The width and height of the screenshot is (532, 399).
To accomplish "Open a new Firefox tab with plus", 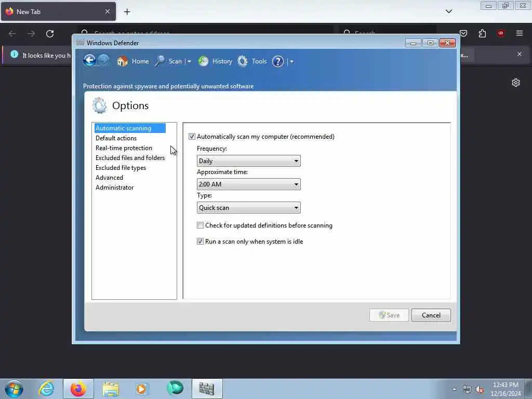I will click(127, 12).
